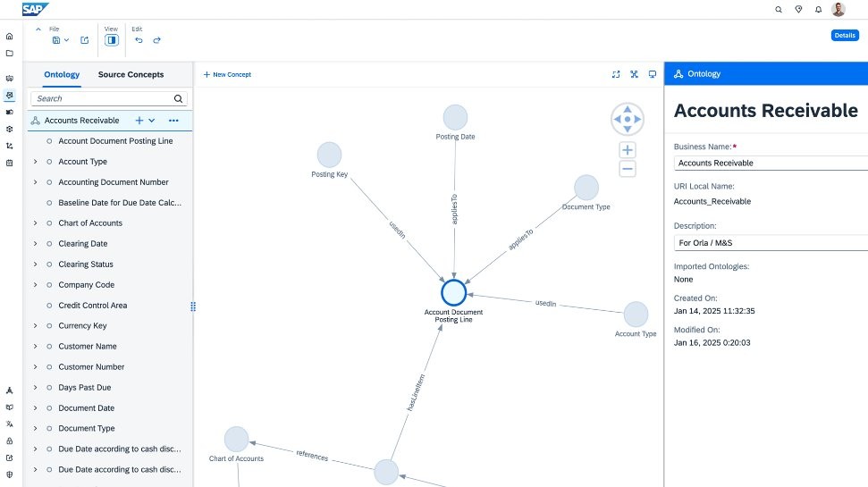868x487 pixels.
Task: Open the notifications bell
Action: 818,9
